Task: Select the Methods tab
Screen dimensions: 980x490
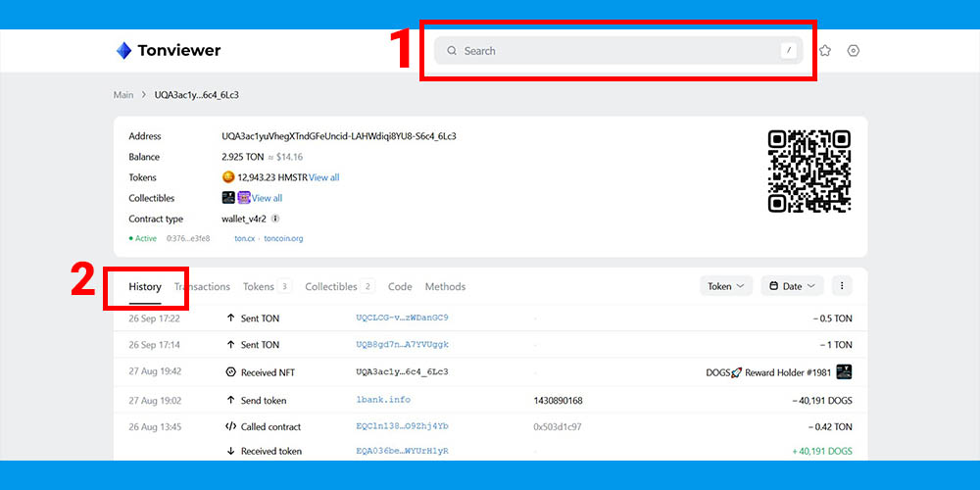Action: [x=445, y=287]
